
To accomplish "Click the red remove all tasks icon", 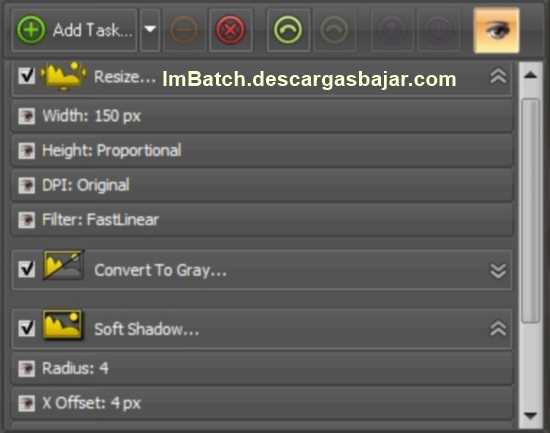I will click(230, 30).
